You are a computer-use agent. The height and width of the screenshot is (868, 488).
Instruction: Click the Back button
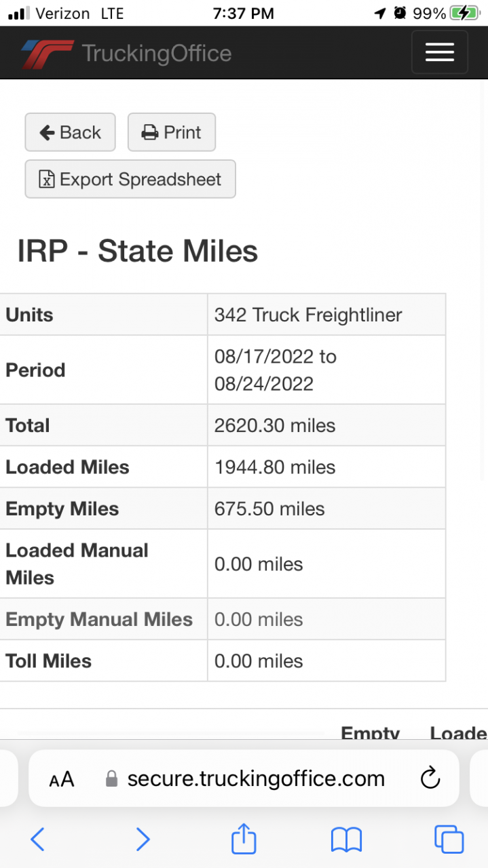71,132
